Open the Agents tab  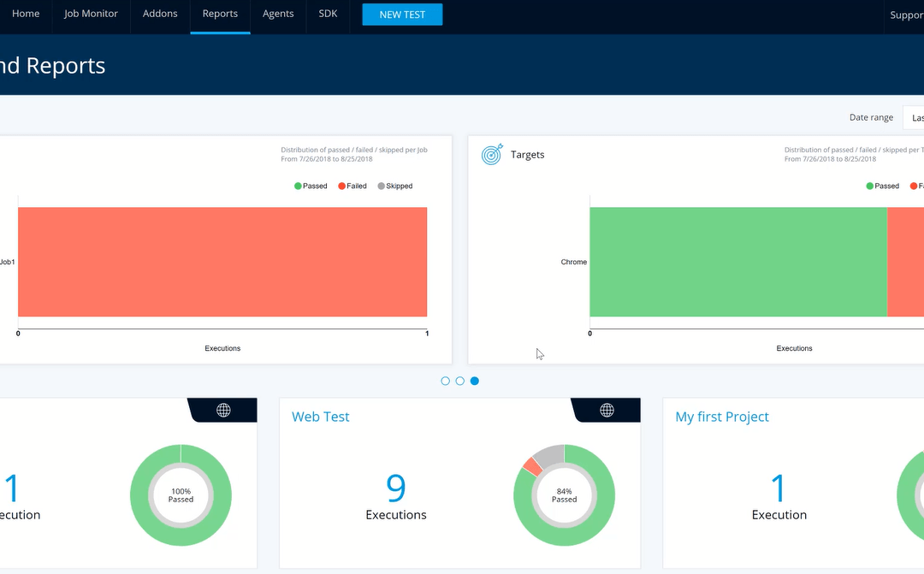click(278, 15)
